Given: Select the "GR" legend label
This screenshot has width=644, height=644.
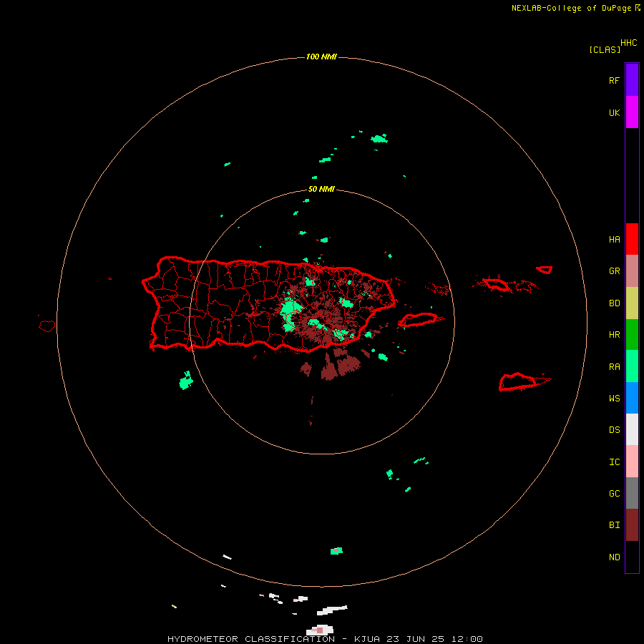Looking at the screenshot, I should 614,271.
